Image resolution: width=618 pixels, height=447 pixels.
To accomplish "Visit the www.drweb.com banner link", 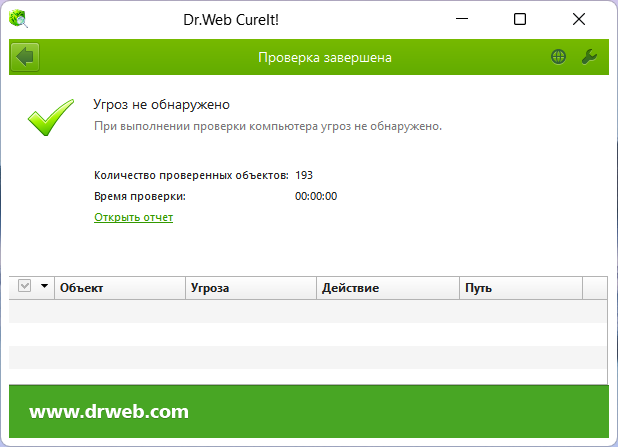I will click(109, 412).
